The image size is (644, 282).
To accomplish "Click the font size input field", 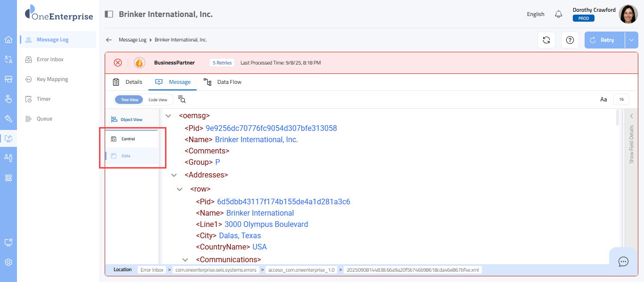I will click(621, 99).
